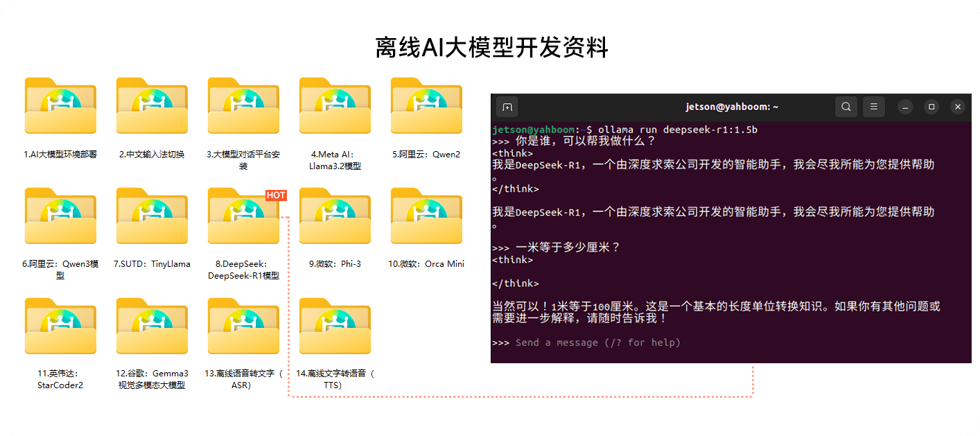The width and height of the screenshot is (980, 436).
Task: Click the new tab button in terminal
Action: click(x=507, y=107)
